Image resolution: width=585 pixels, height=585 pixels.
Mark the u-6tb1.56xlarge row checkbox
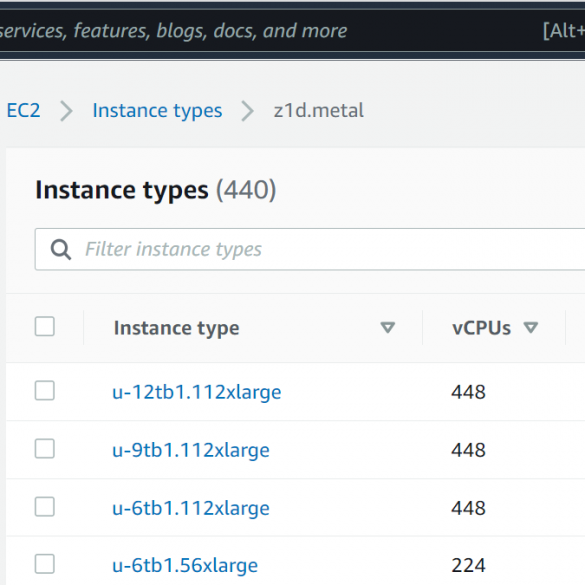pyautogui.click(x=45, y=564)
